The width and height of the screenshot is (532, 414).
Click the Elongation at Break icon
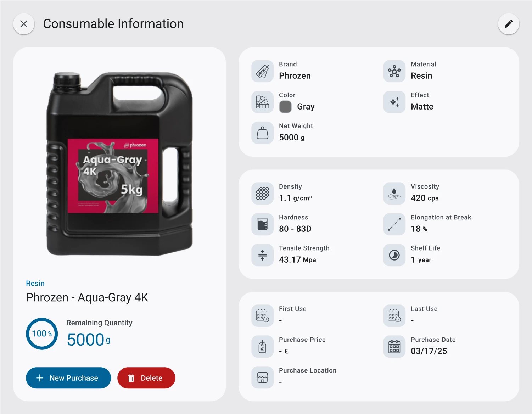[x=394, y=224]
